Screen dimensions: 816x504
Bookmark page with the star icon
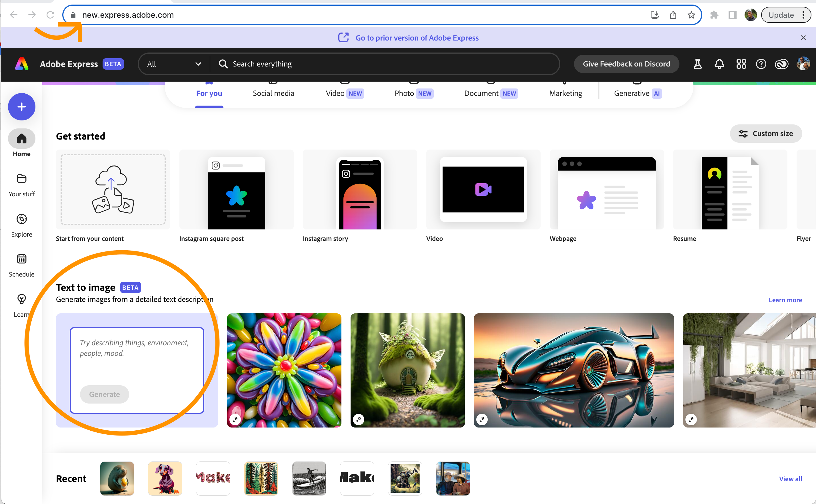tap(691, 15)
